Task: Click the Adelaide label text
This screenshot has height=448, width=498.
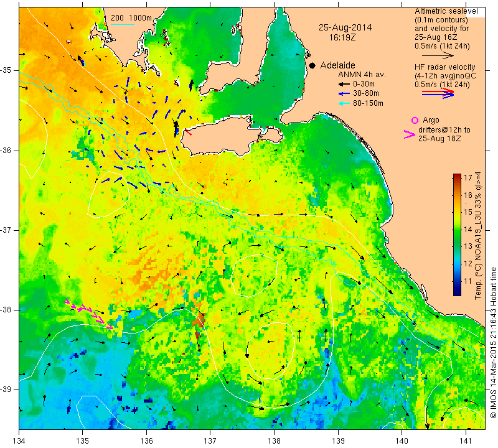Action: (337, 65)
